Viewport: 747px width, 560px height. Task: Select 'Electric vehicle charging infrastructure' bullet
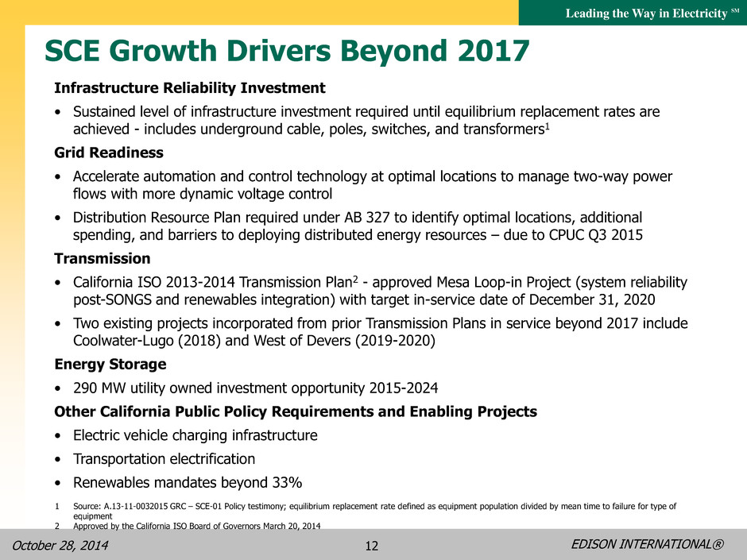[195, 435]
